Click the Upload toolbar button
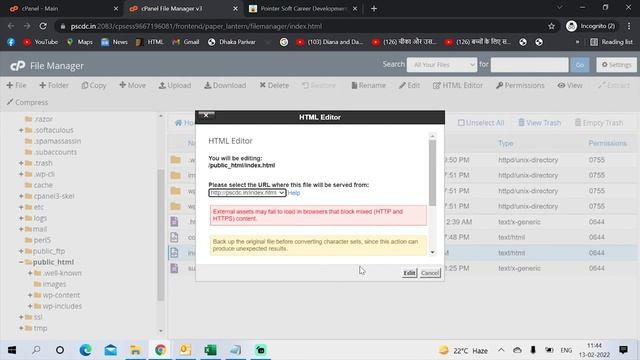The image size is (640, 360). pyautogui.click(x=175, y=85)
